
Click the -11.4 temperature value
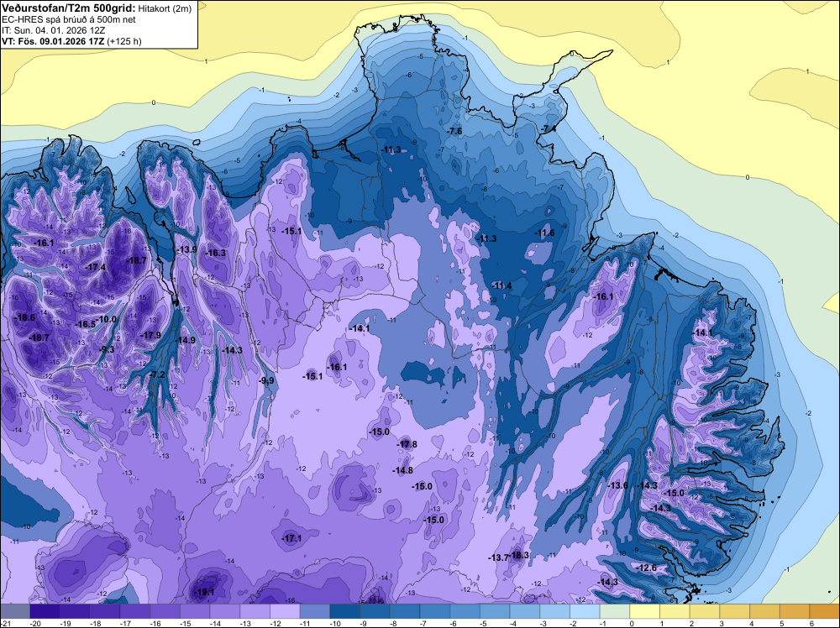coord(501,286)
